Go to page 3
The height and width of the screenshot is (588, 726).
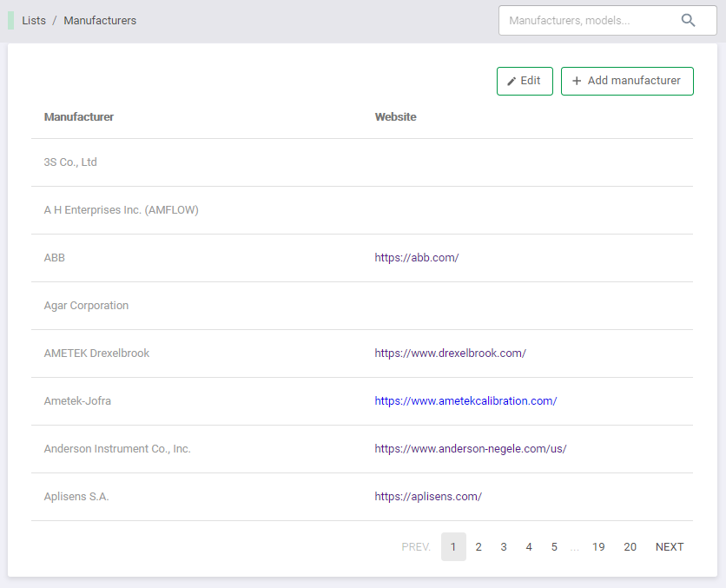[504, 547]
